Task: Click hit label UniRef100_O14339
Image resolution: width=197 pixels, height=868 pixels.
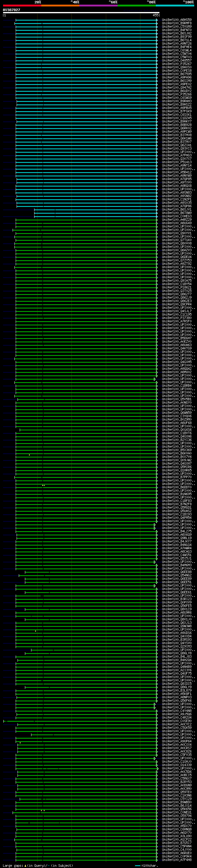Action: point(177,765)
